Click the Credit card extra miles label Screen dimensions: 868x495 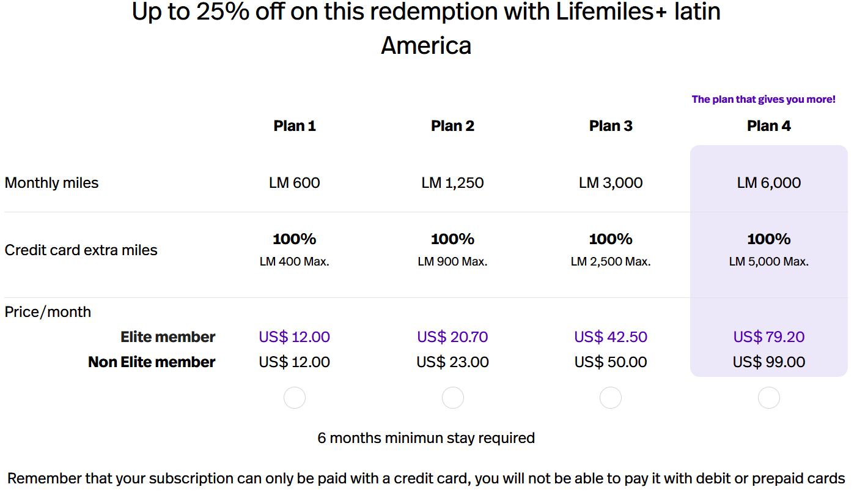pyautogui.click(x=81, y=250)
